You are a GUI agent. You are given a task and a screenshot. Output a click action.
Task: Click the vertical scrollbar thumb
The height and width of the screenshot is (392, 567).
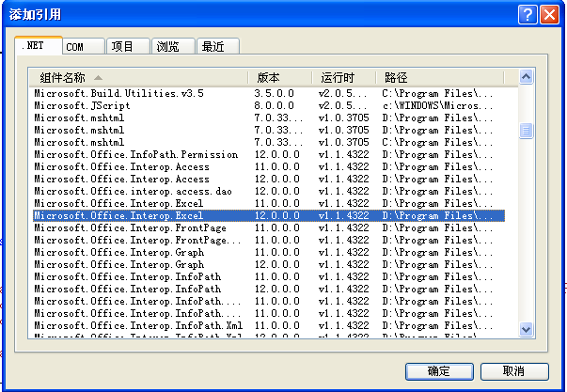tap(527, 131)
